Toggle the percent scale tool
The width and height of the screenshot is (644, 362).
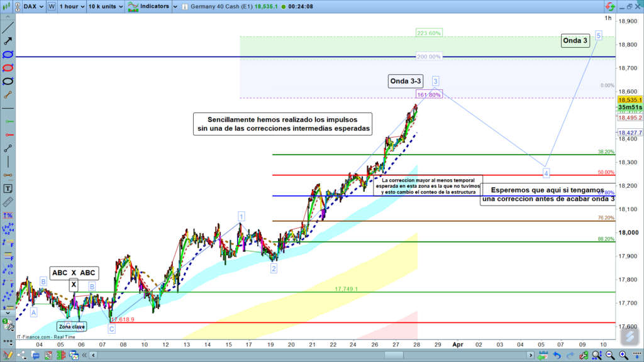8,216
